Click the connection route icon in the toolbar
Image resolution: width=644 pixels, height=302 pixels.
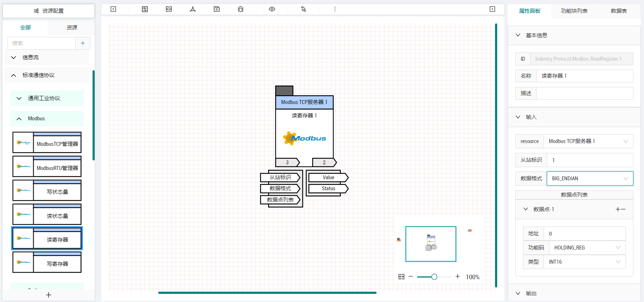(304, 9)
